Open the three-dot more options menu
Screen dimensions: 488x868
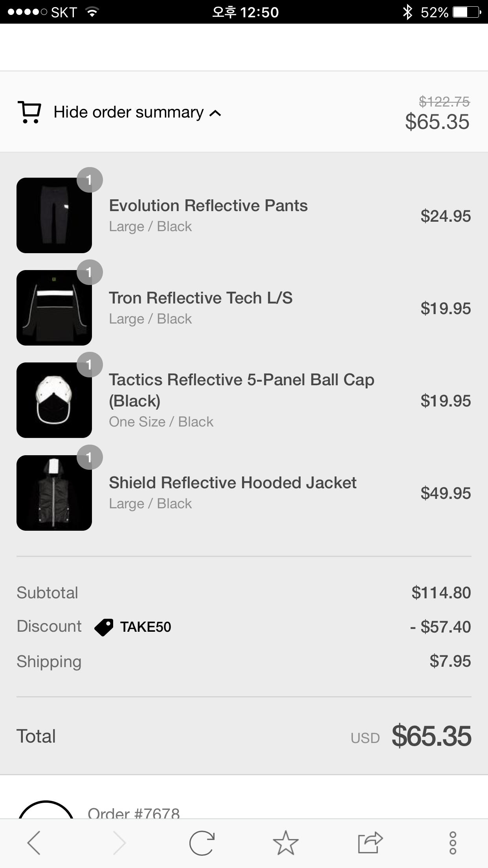453,843
